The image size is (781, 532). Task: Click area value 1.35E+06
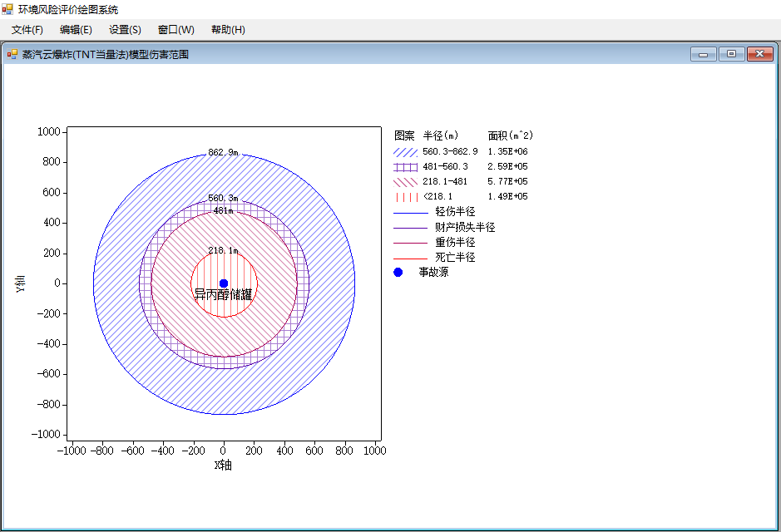[x=507, y=151]
